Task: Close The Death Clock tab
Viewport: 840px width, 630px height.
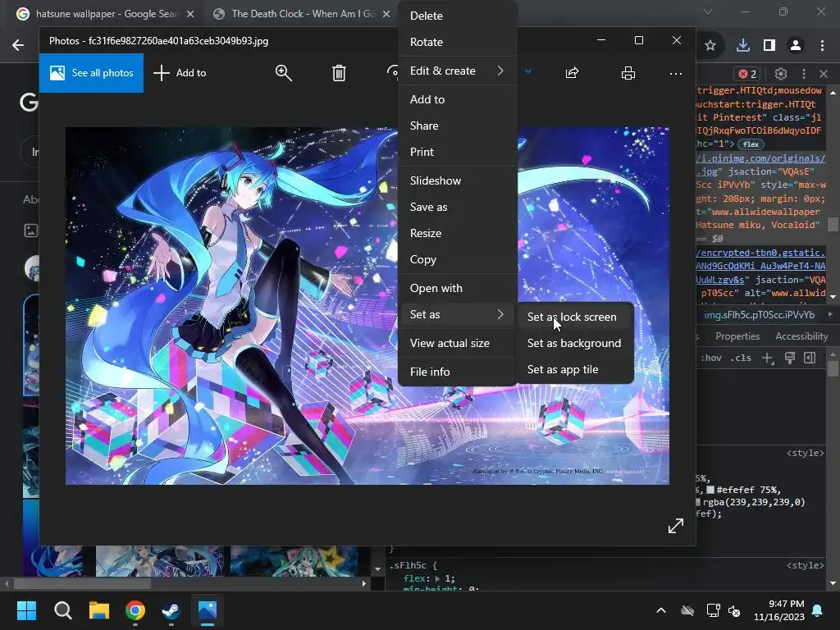Action: (x=386, y=14)
